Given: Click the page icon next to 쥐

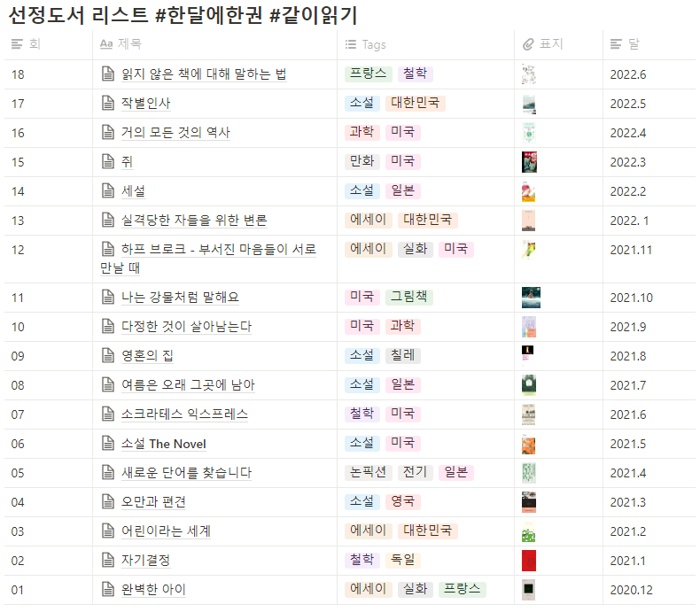Looking at the screenshot, I should click(107, 162).
